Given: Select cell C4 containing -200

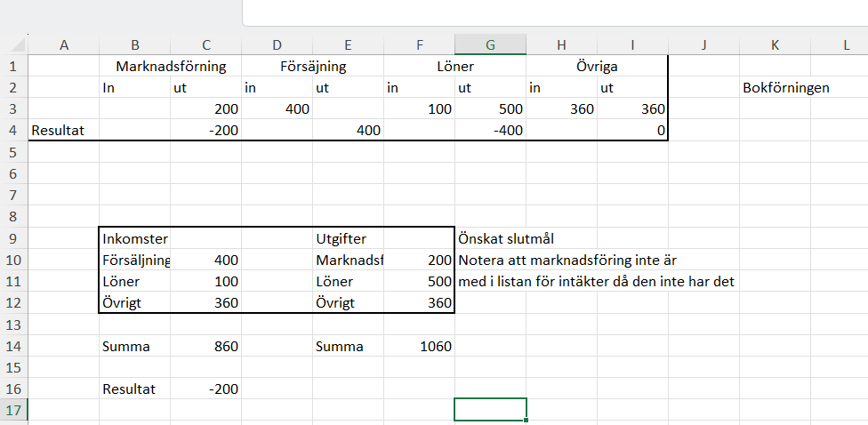Looking at the screenshot, I should tap(206, 131).
